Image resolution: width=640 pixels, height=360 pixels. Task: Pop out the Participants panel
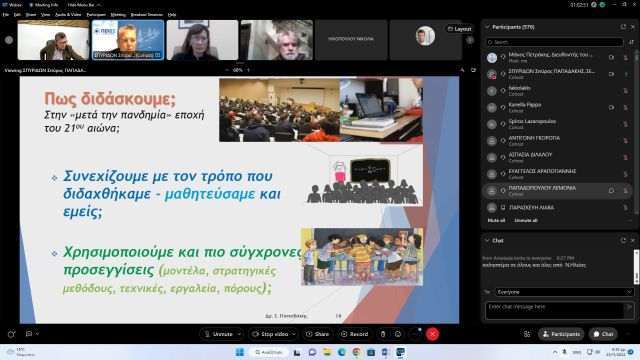[x=623, y=27]
